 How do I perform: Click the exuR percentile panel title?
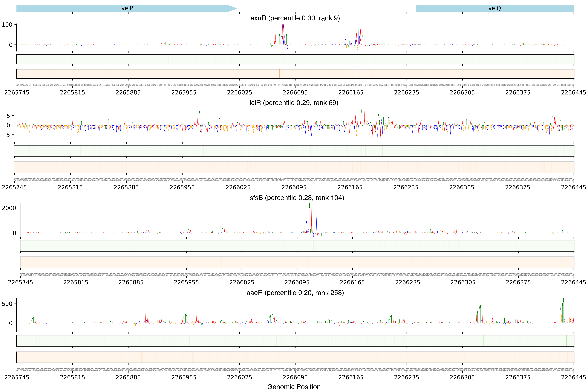295,18
